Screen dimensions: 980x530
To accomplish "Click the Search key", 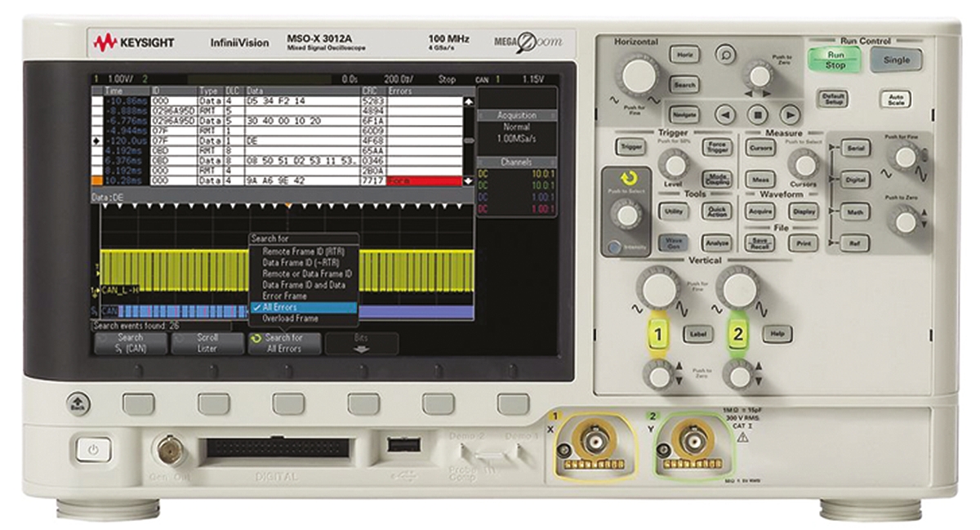I will (x=685, y=84).
